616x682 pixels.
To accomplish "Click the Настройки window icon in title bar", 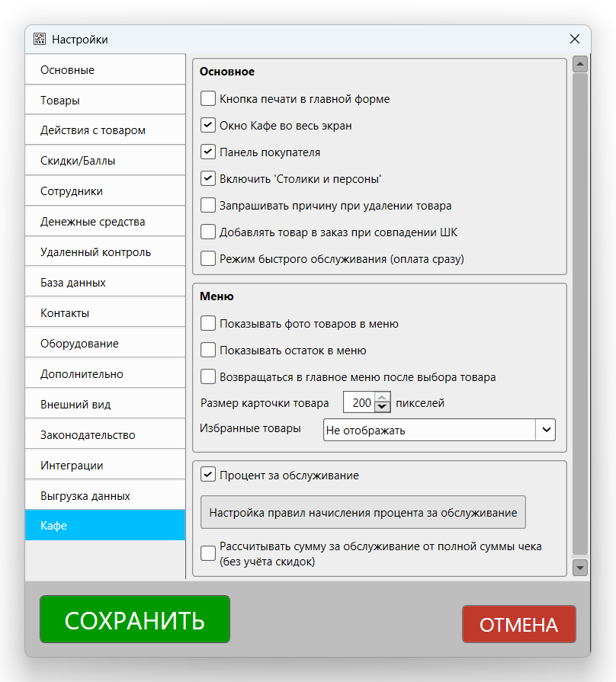I will click(x=40, y=39).
